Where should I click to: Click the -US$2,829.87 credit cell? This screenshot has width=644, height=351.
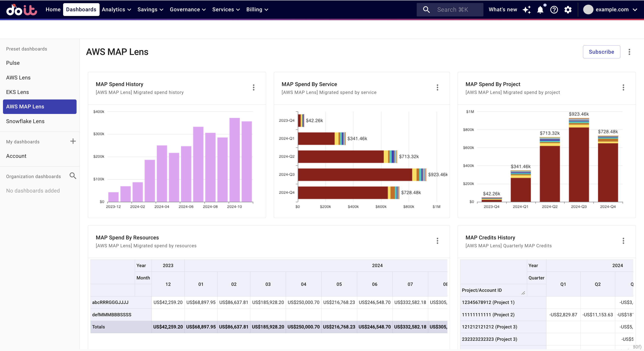point(563,315)
